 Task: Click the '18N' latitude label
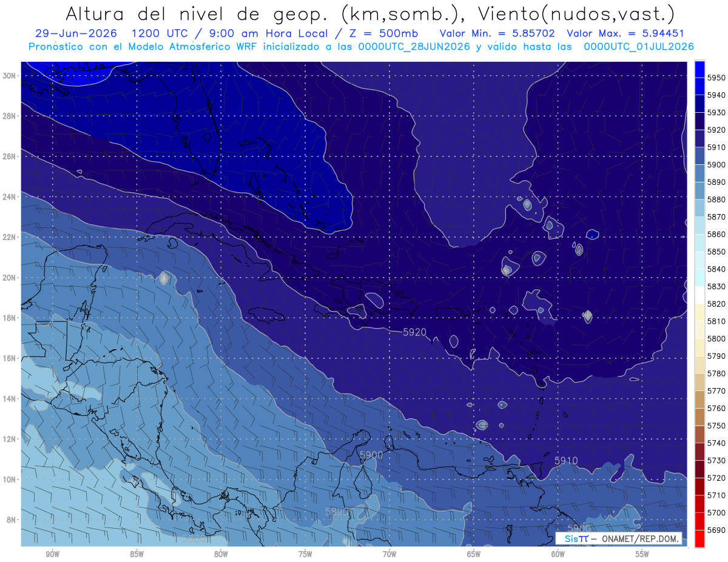pos(10,318)
